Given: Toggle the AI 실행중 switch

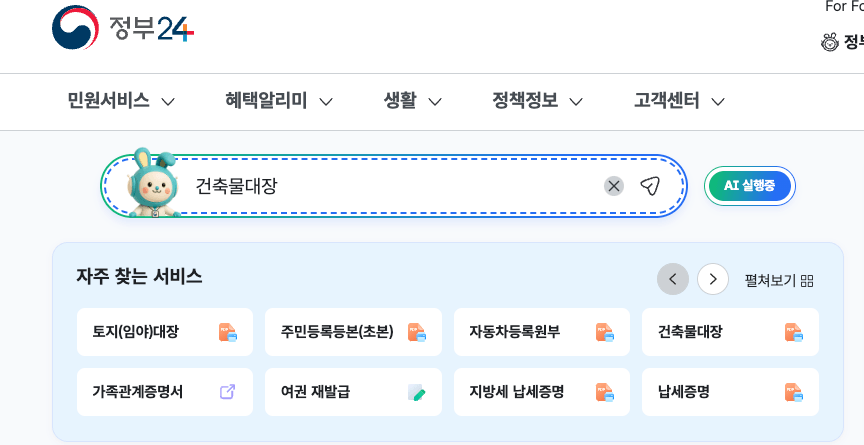Looking at the screenshot, I should tap(749, 186).
